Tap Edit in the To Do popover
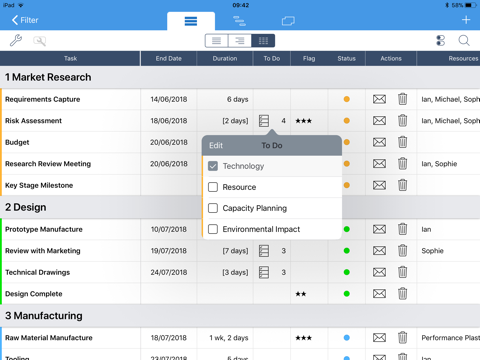The width and height of the screenshot is (480, 360). pyautogui.click(x=216, y=146)
